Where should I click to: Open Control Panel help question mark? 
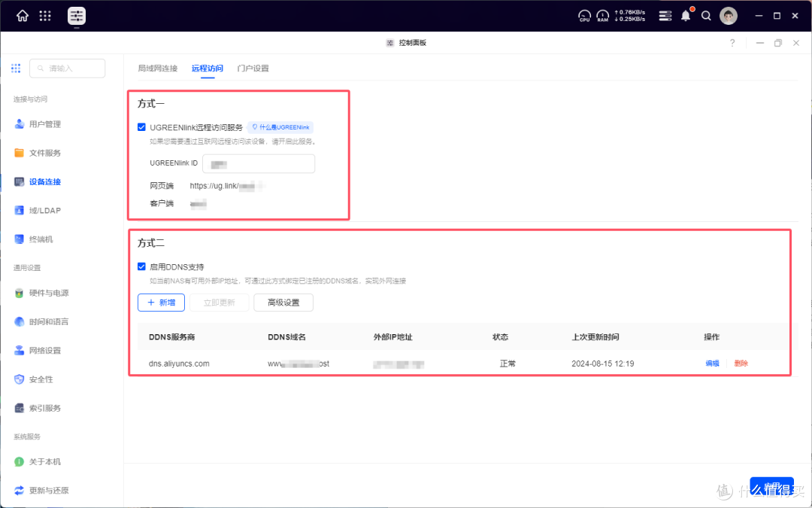click(x=732, y=43)
